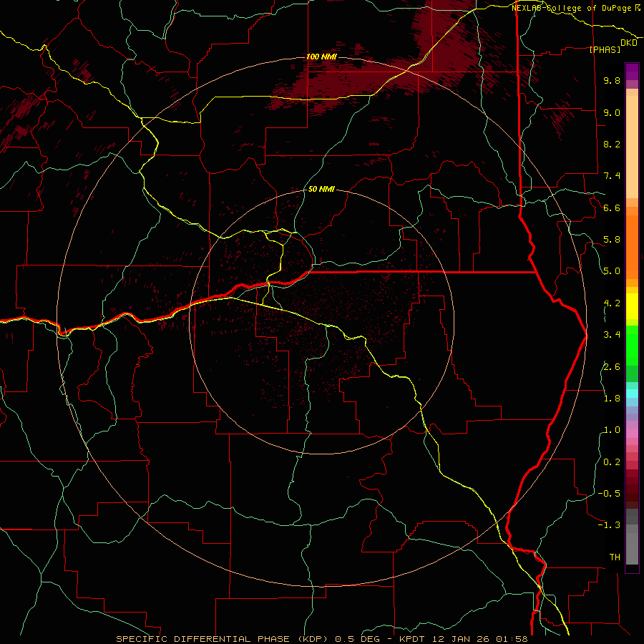644x644 pixels.
Task: Select the cyan 1.8 color bar segment
Action: point(632,394)
